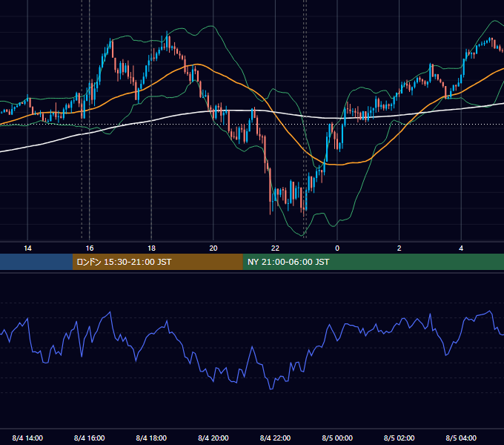Click the 8/4 22:00 oscillator time label

tap(275, 438)
